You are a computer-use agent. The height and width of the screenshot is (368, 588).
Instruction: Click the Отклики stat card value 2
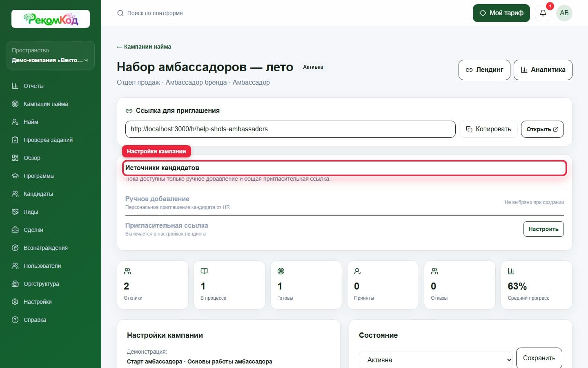coord(126,286)
